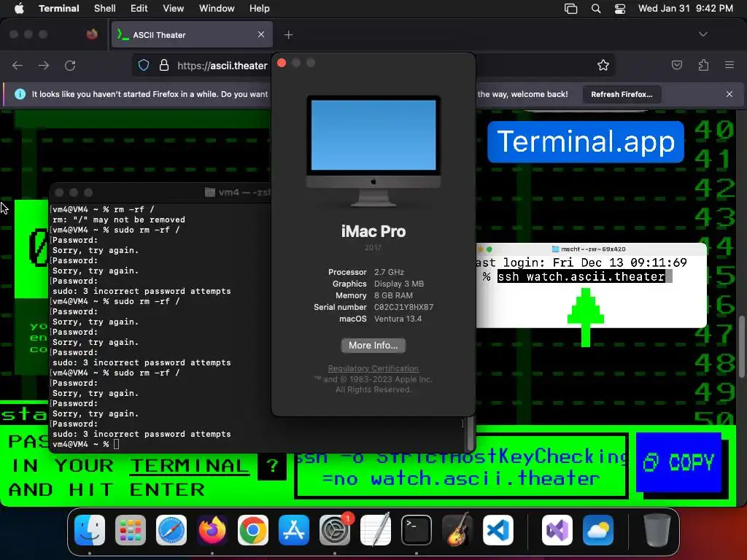Open the Regulatory Certification link
747x560 pixels.
click(x=373, y=368)
